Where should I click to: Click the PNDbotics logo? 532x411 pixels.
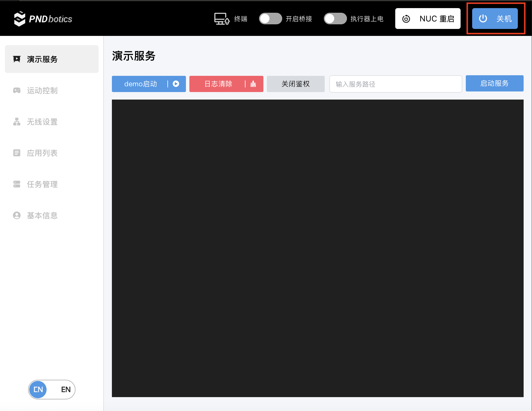(x=43, y=18)
